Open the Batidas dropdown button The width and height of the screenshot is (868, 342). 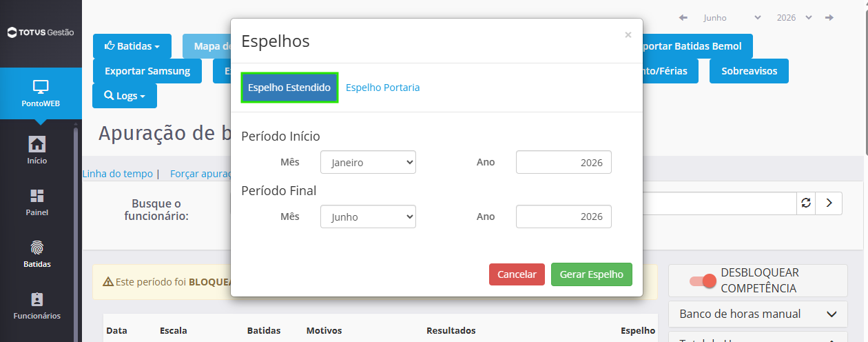132,46
